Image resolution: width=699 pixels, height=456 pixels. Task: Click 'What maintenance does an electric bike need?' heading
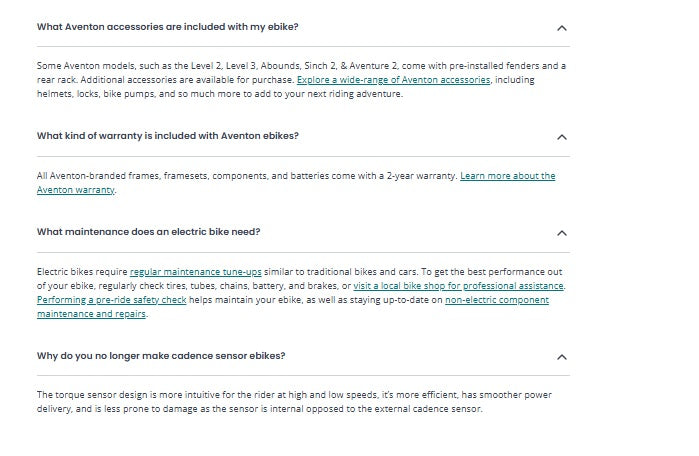pos(148,232)
